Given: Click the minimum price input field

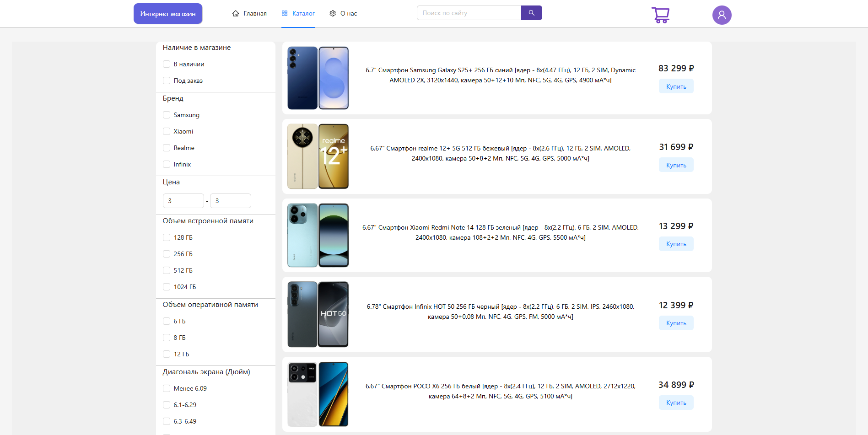Looking at the screenshot, I should pyautogui.click(x=183, y=201).
